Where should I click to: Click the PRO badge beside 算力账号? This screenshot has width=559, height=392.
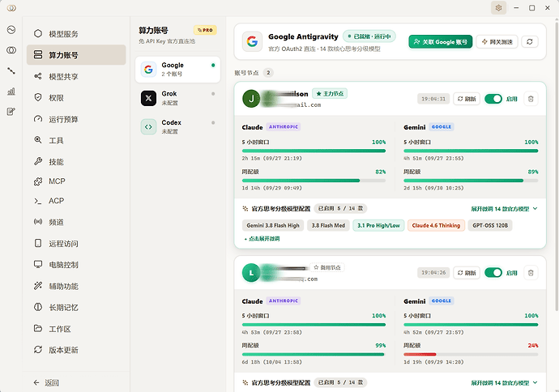coord(205,30)
